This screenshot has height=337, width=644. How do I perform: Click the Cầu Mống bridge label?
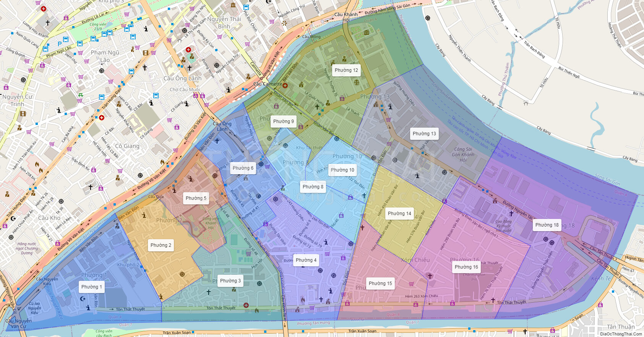[x=311, y=37]
